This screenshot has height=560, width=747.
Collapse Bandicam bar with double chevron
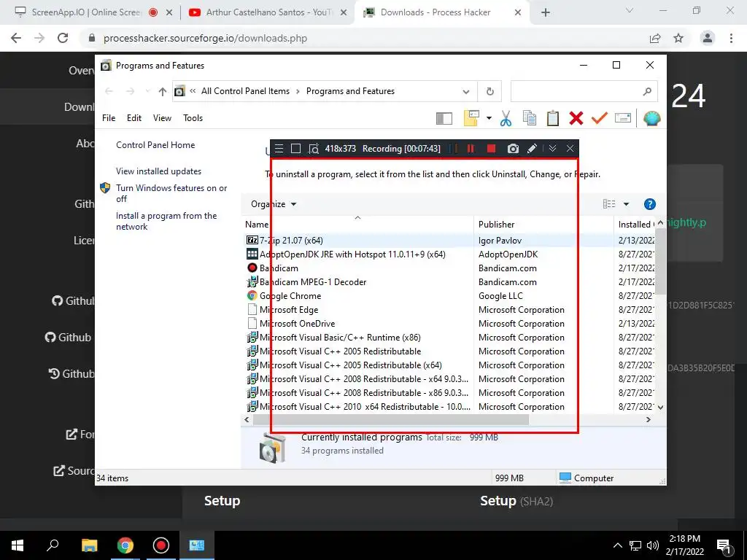tap(553, 149)
